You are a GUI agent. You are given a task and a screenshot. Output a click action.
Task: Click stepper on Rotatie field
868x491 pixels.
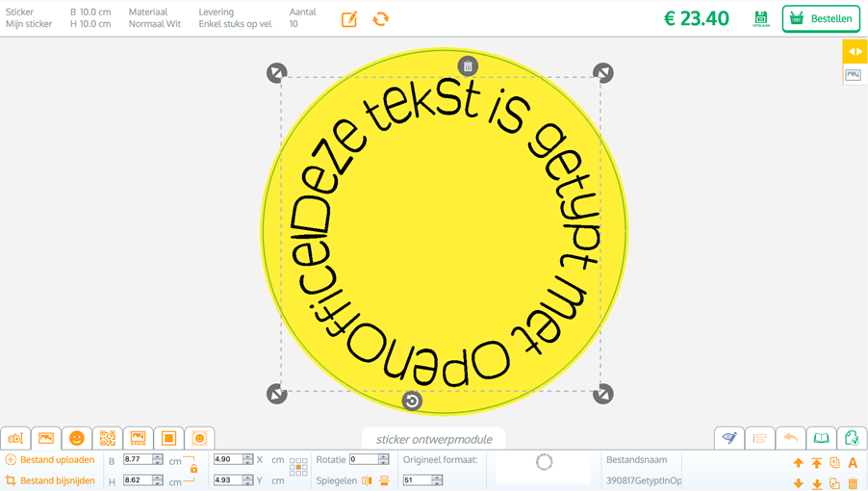coord(384,459)
